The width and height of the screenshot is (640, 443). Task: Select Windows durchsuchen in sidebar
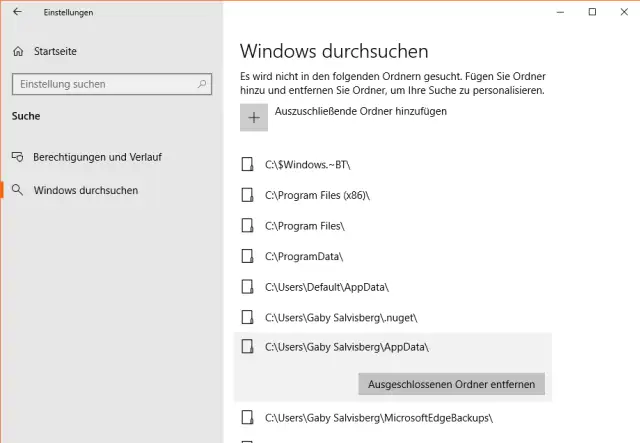click(86, 190)
